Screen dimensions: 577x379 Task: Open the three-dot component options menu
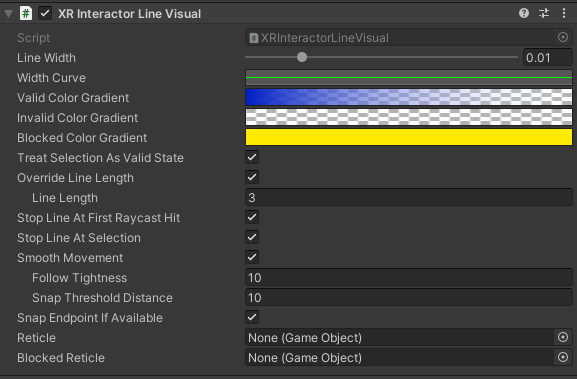tap(564, 14)
